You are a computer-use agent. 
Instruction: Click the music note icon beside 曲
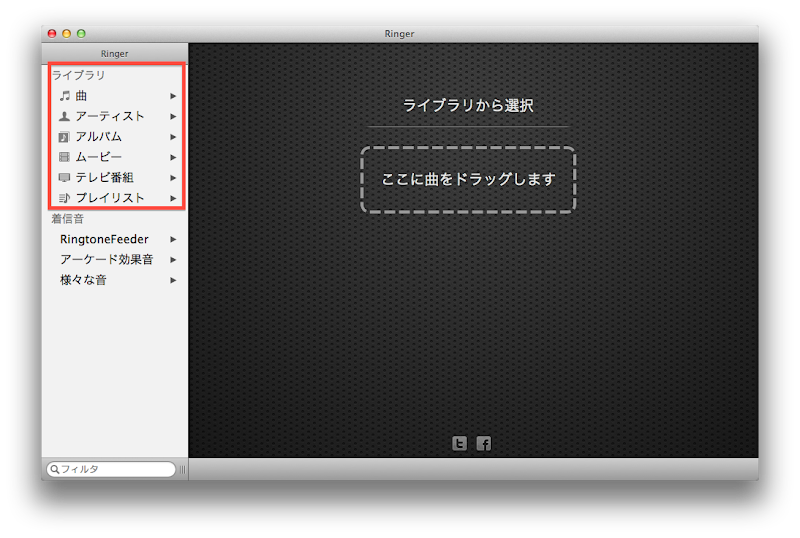[x=64, y=95]
